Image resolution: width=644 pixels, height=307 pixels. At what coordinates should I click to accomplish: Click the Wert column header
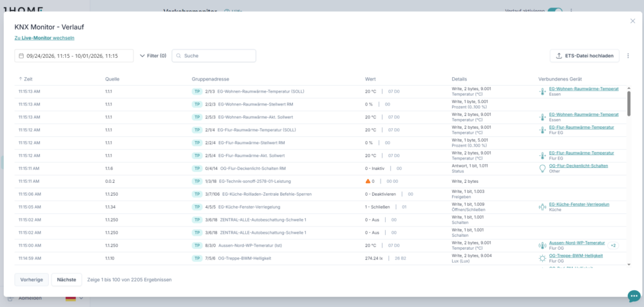[x=370, y=79]
